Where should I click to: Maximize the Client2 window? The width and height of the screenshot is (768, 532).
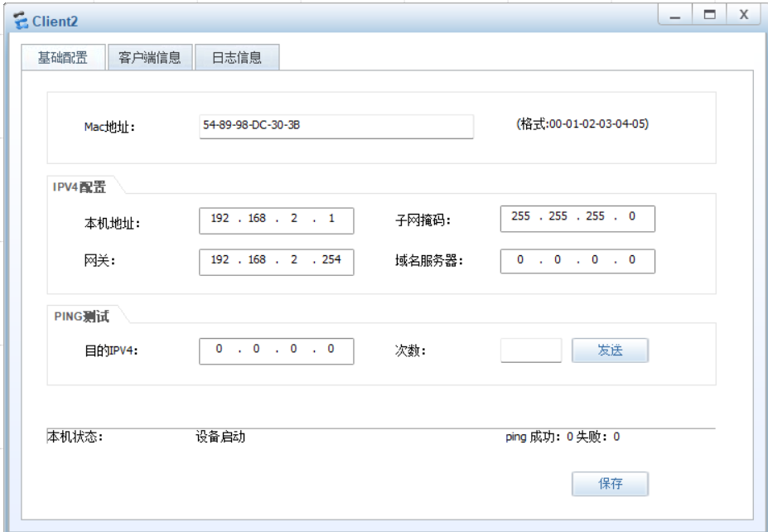coord(709,15)
